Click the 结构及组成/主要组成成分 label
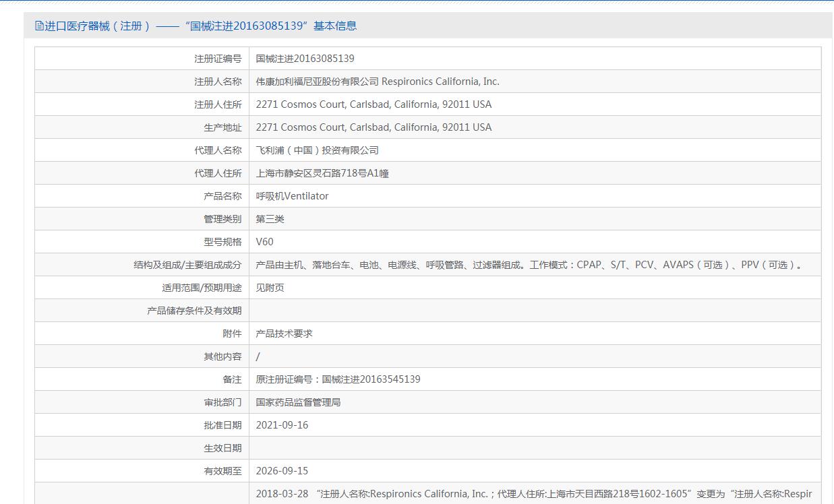This screenshot has height=504, width=834. (x=187, y=265)
